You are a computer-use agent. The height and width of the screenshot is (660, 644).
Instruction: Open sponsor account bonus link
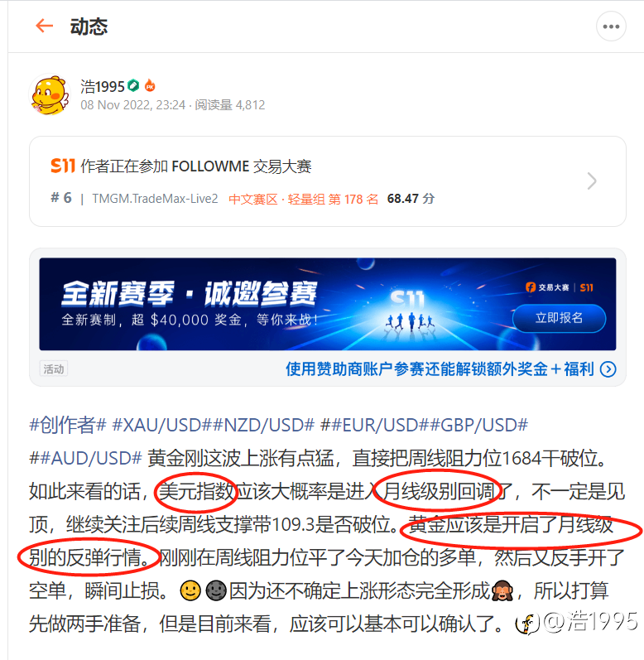point(440,369)
